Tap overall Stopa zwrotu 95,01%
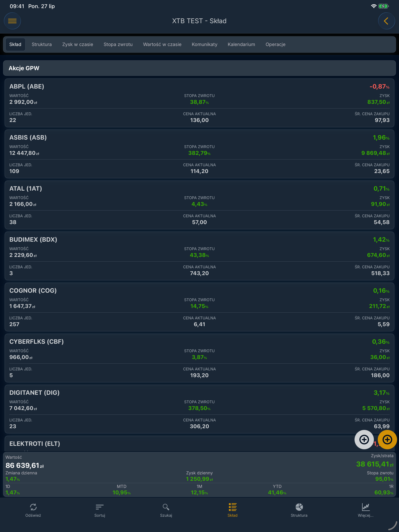The image size is (399, 532). (384, 479)
